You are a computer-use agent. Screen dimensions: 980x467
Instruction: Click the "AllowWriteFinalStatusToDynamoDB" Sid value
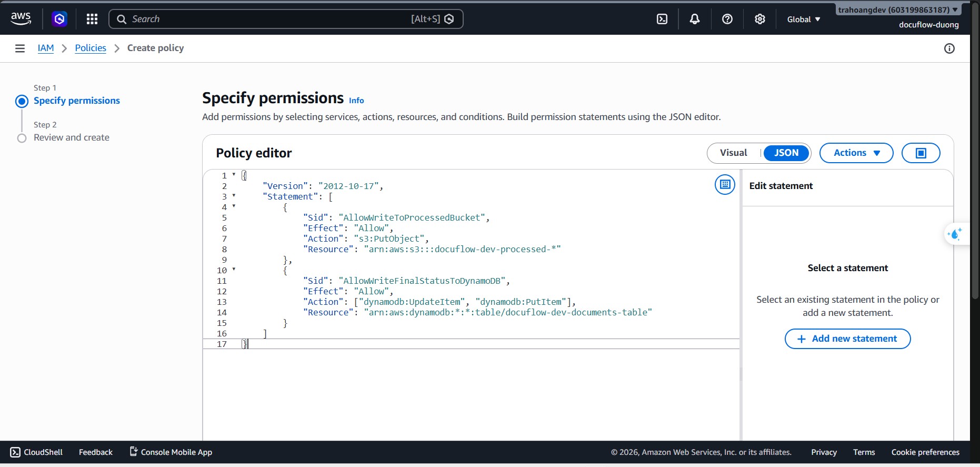point(422,281)
